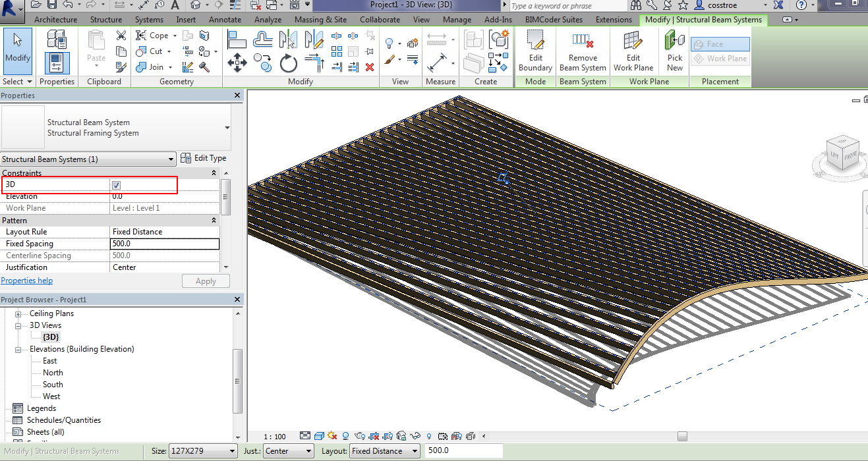Viewport: 868px width, 461px height.
Task: Toggle Work Plane placement option
Action: coord(720,59)
